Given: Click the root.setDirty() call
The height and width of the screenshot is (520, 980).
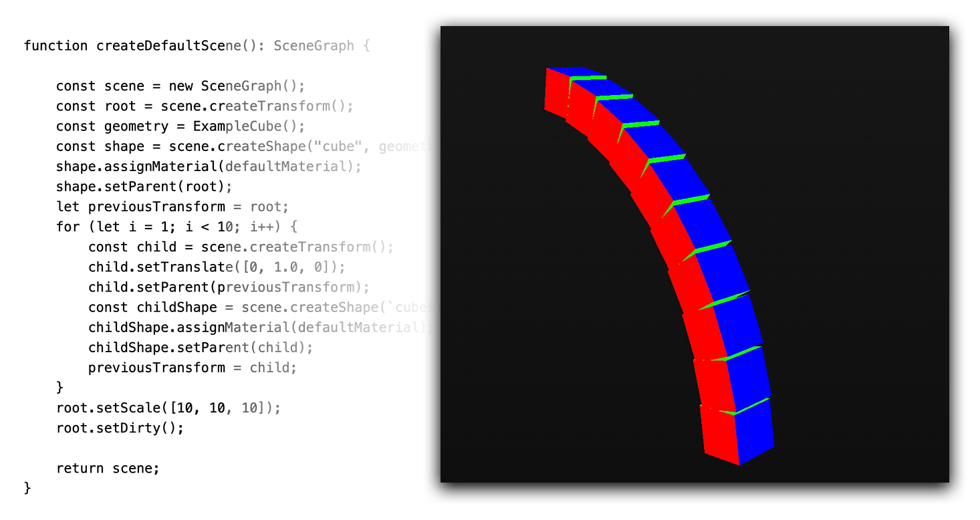Looking at the screenshot, I should [x=120, y=428].
